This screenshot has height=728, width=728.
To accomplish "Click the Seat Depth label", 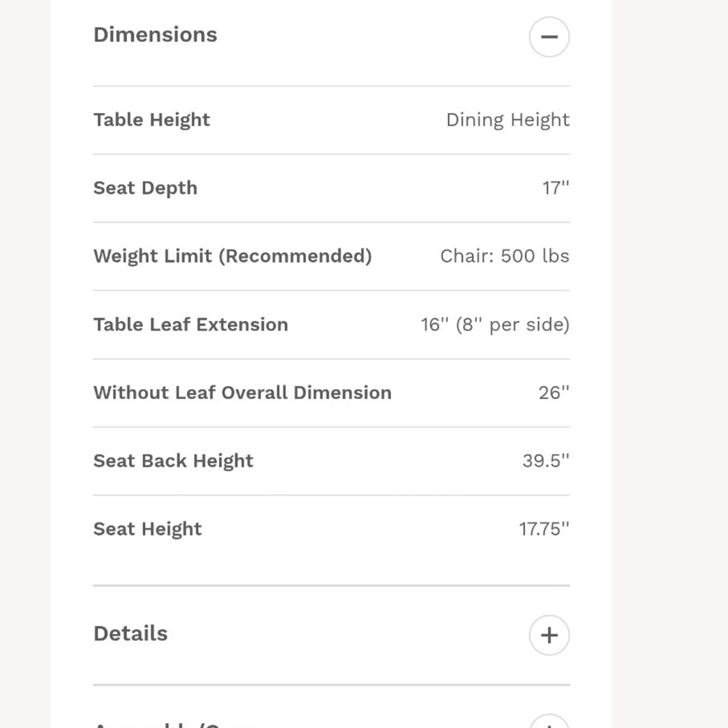I will coord(145,188).
